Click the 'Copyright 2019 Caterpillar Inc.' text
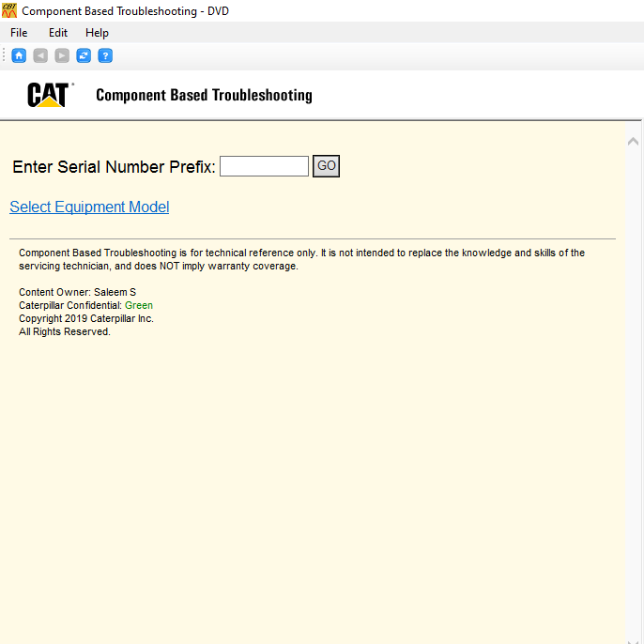 pyautogui.click(x=86, y=318)
